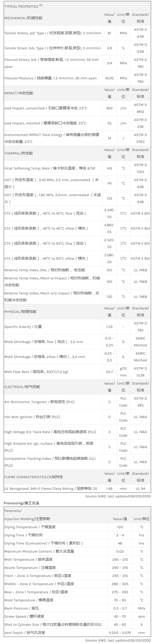154x644 pixels.
Task: Select the Izod Impact notched row
Action: click(x=77, y=123)
